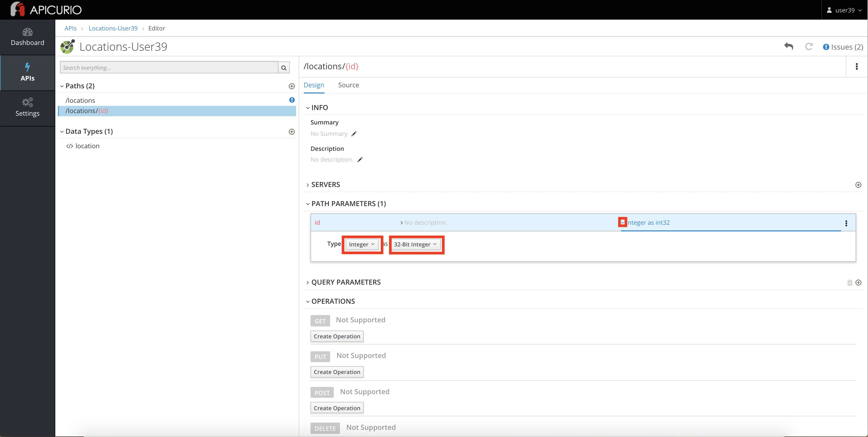Click the search magnifier button
This screenshot has height=437, width=868.
[x=283, y=67]
